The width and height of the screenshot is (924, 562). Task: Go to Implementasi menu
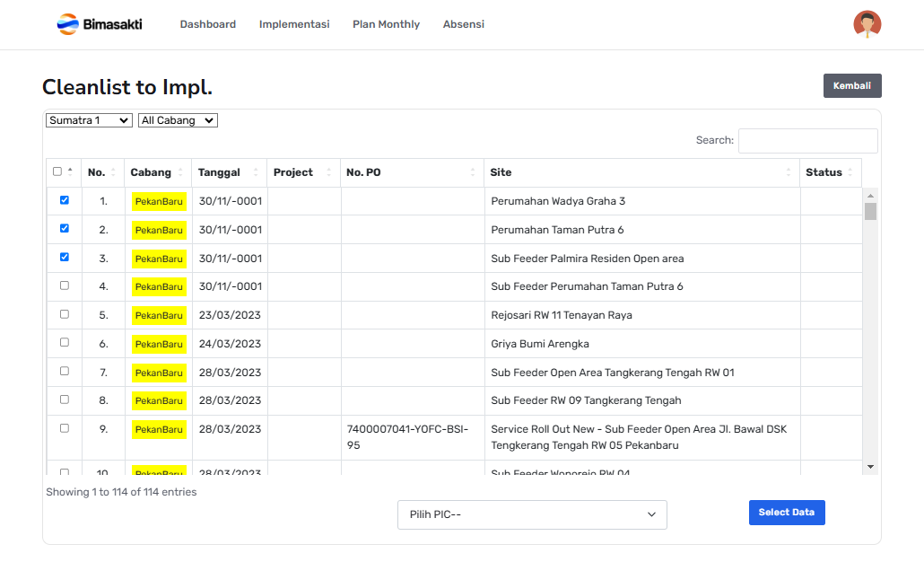pos(294,24)
